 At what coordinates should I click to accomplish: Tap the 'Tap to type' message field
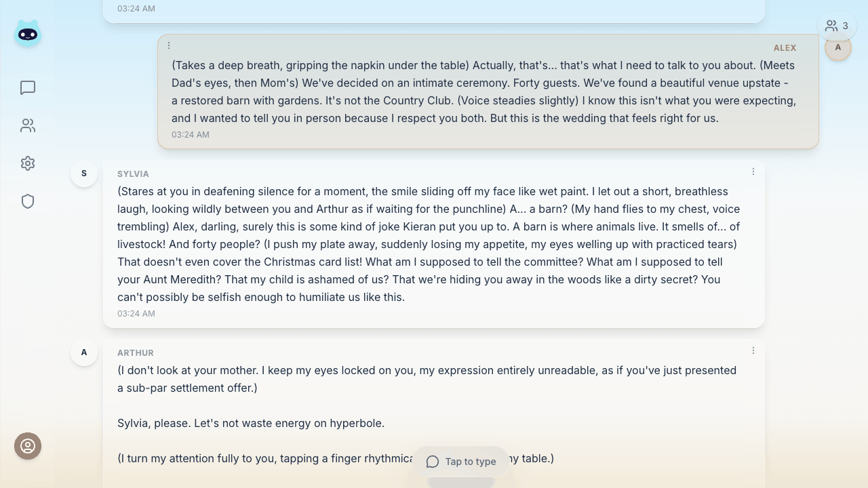(x=461, y=462)
